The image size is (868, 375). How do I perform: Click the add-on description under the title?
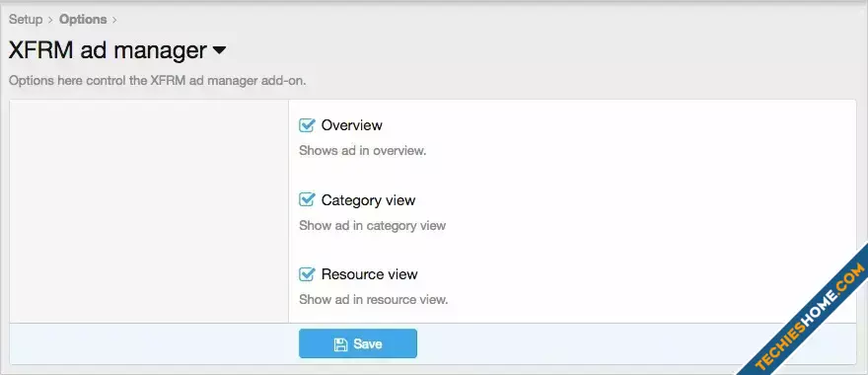coord(157,80)
